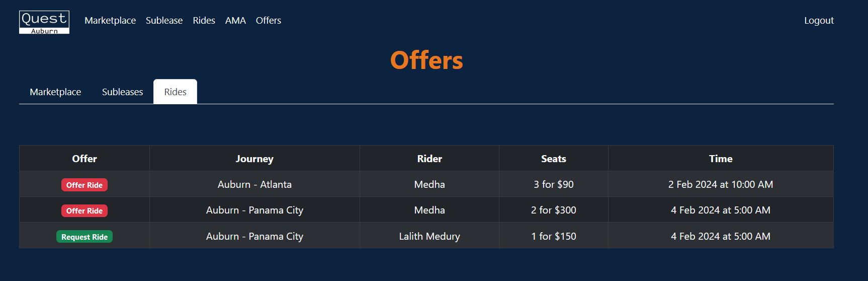
Task: Click Offer Ride badge for Auburn - Atlanta
Action: [84, 185]
